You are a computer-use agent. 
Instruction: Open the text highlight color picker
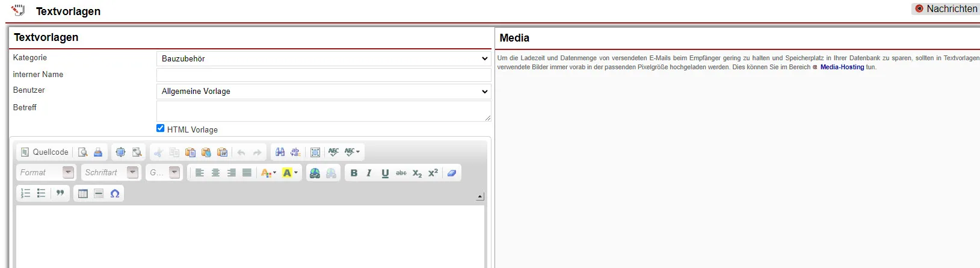pyautogui.click(x=290, y=173)
